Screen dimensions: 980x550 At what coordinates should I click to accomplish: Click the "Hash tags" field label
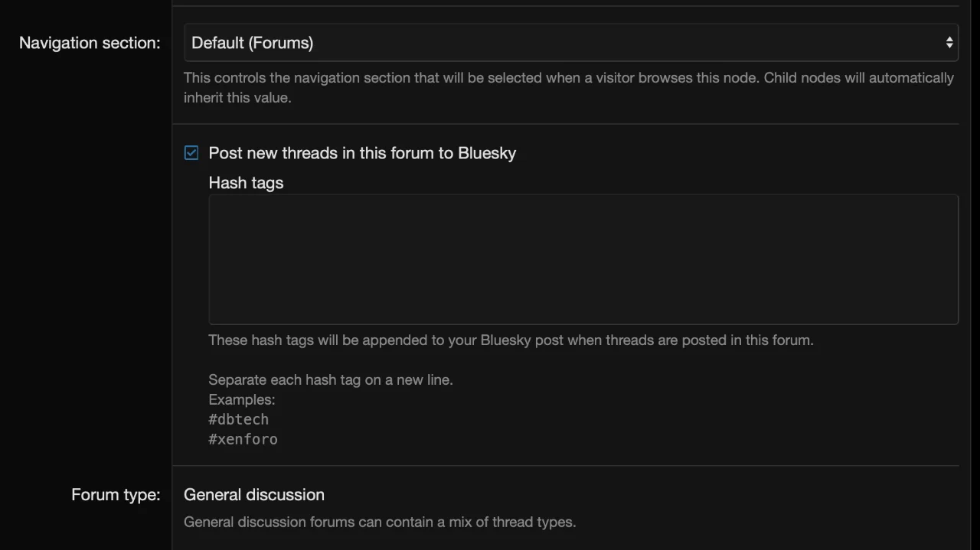pos(246,183)
